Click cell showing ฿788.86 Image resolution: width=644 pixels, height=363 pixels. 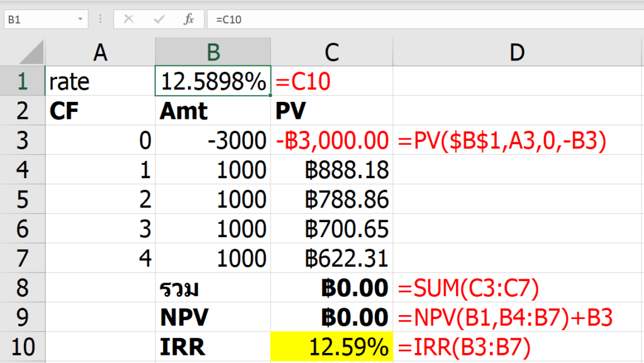click(332, 199)
